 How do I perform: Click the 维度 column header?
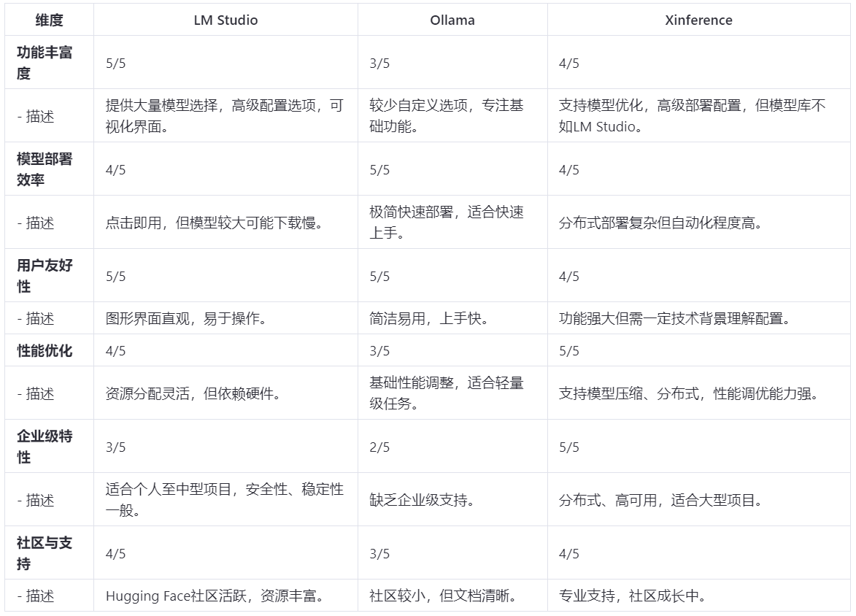(49, 20)
